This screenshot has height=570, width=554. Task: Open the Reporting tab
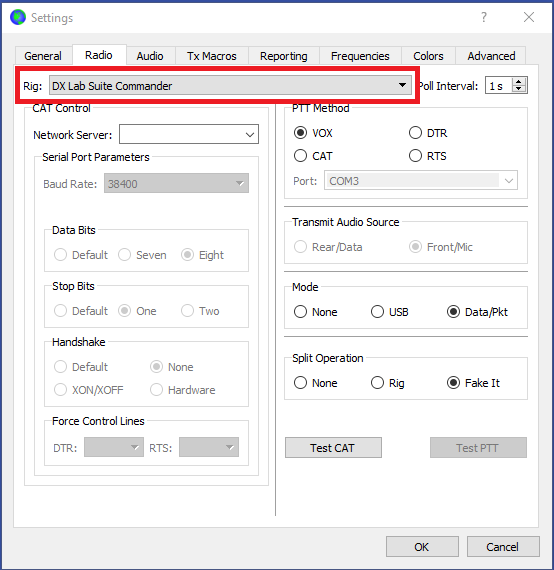[x=284, y=56]
